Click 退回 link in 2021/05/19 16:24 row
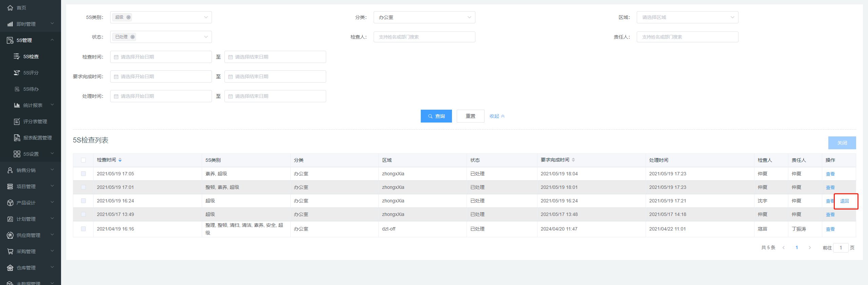The height and width of the screenshot is (285, 868). tap(844, 201)
